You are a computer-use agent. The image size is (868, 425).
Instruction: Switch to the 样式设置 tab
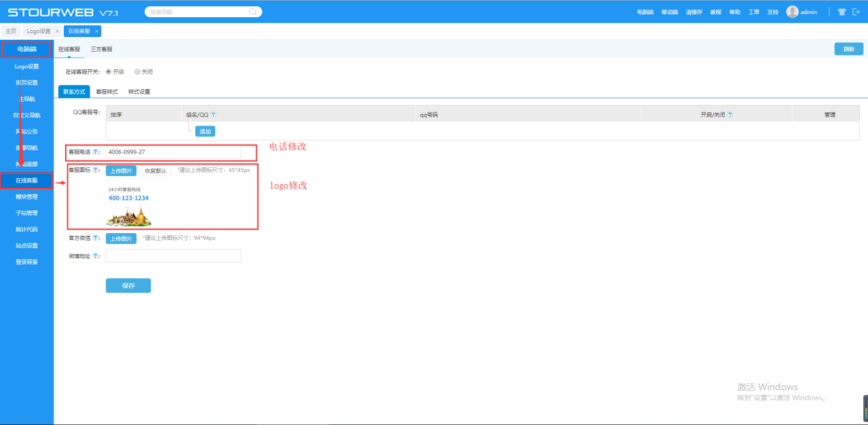tap(139, 91)
